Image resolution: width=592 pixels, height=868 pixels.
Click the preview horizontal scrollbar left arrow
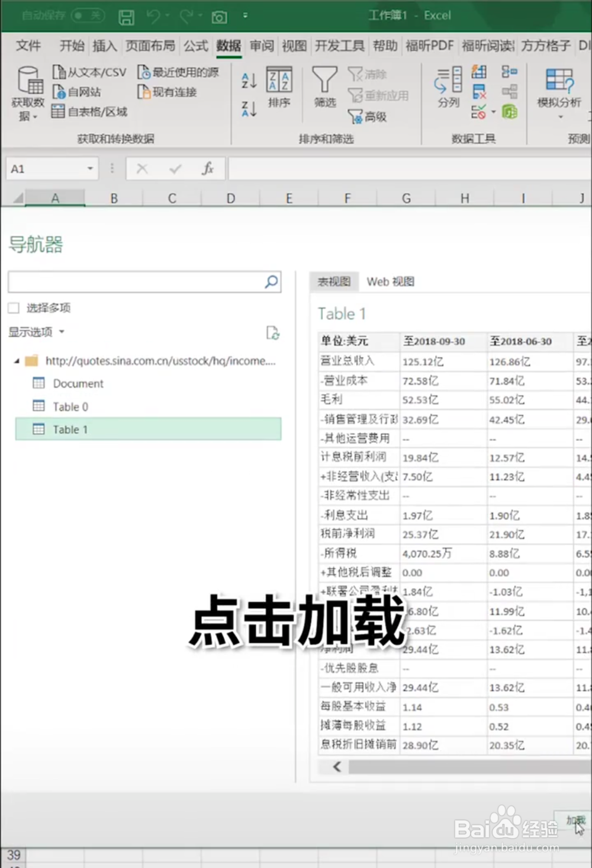(337, 767)
